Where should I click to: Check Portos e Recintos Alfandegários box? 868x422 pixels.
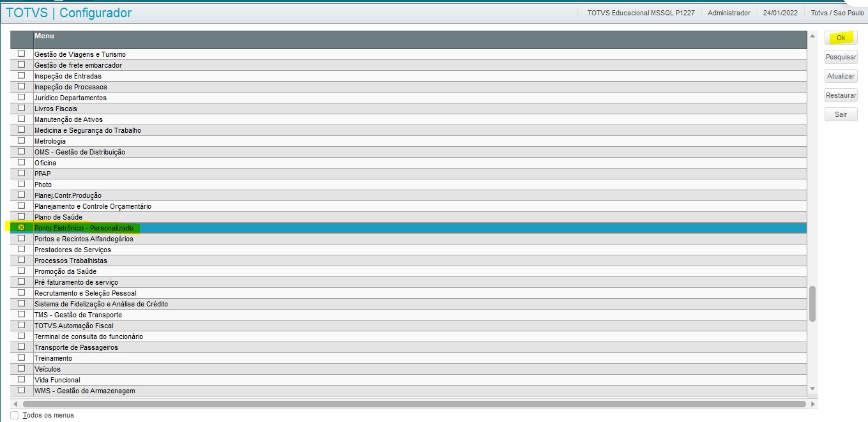coord(21,238)
